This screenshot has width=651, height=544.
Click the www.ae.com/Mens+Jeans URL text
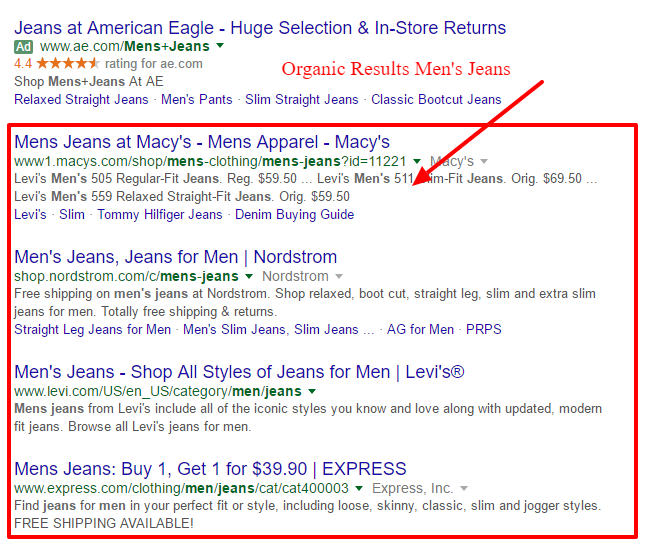(125, 47)
